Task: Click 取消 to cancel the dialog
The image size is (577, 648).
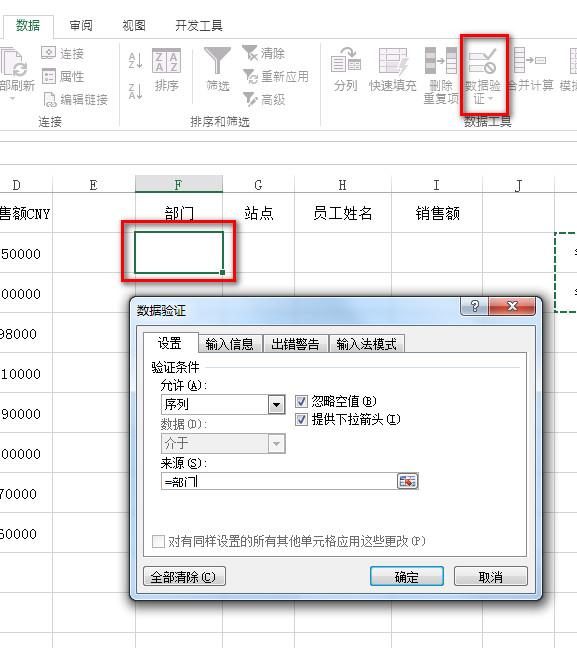Action: [491, 577]
